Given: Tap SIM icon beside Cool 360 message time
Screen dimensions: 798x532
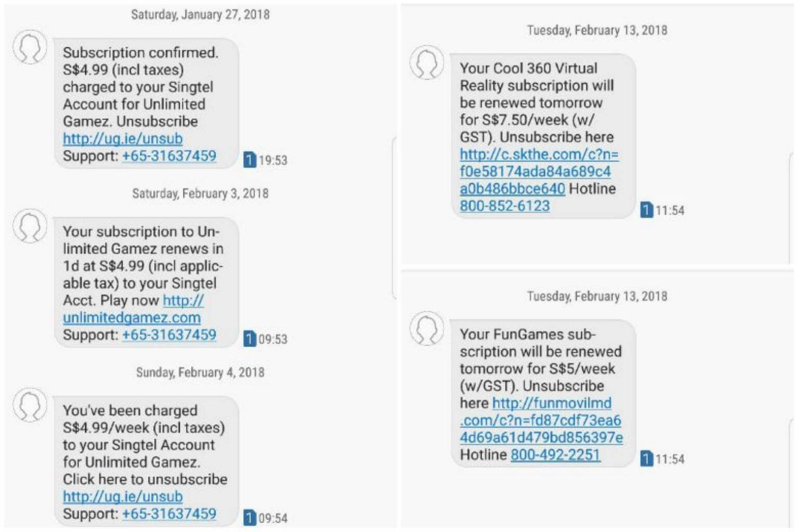Looking at the screenshot, I should [x=646, y=210].
